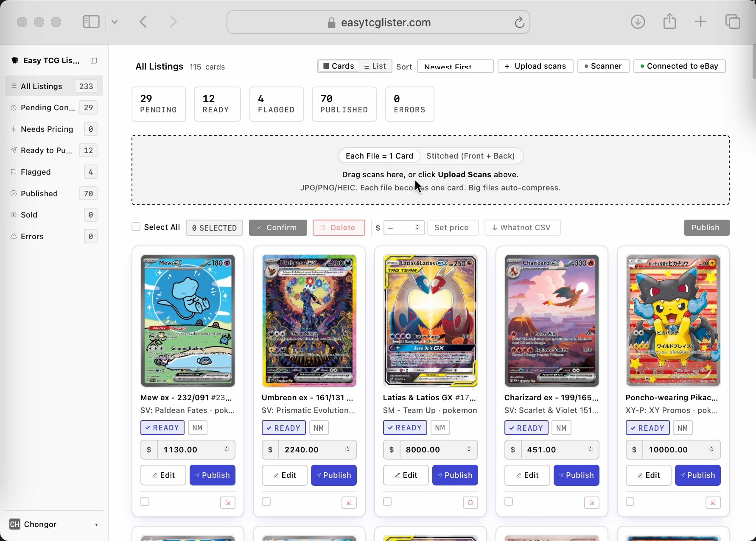This screenshot has height=541, width=756.
Task: Click the Mew ex card thumbnail
Action: point(188,321)
